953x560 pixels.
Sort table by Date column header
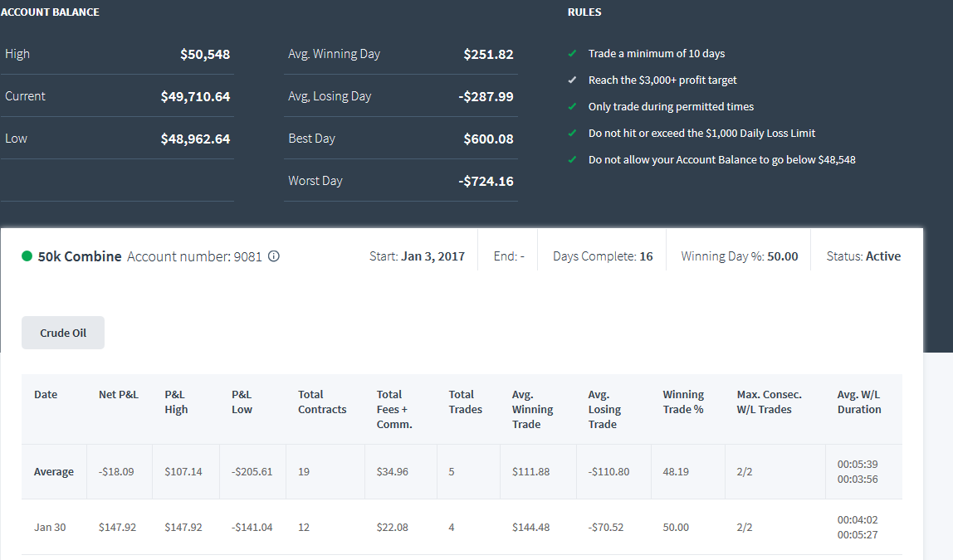click(x=46, y=394)
